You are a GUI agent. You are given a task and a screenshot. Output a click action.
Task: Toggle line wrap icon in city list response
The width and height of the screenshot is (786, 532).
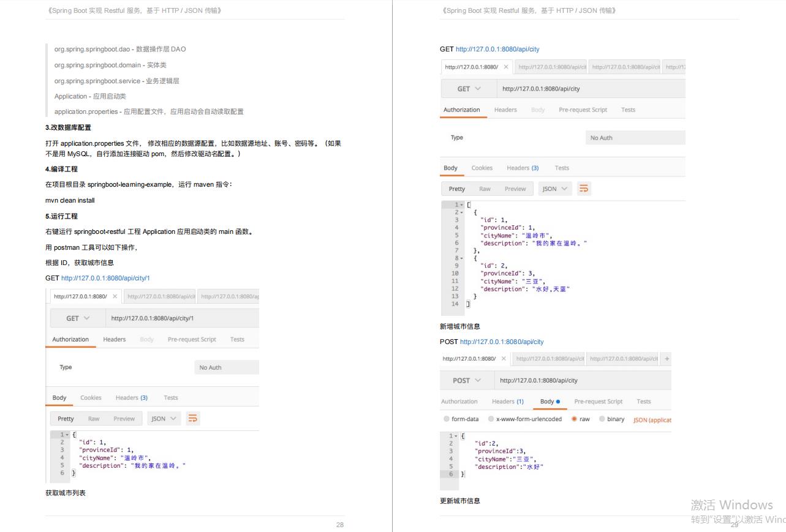[584, 189]
